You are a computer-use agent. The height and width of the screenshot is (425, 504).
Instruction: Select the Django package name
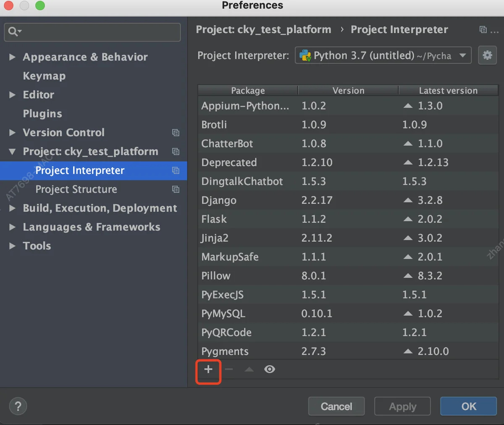click(219, 201)
